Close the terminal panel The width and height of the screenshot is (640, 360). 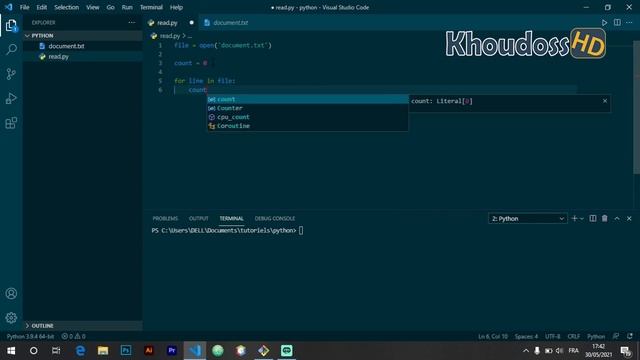[x=629, y=219]
